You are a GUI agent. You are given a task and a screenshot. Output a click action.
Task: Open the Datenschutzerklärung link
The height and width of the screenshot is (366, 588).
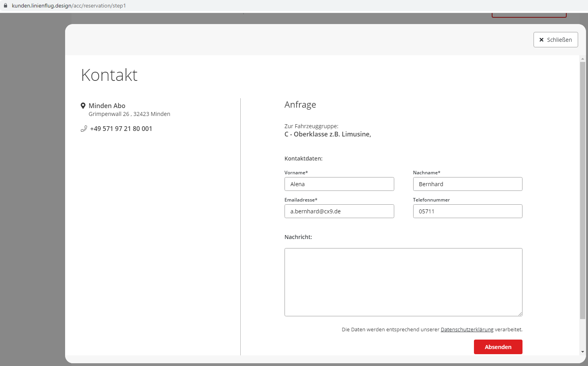click(x=467, y=330)
